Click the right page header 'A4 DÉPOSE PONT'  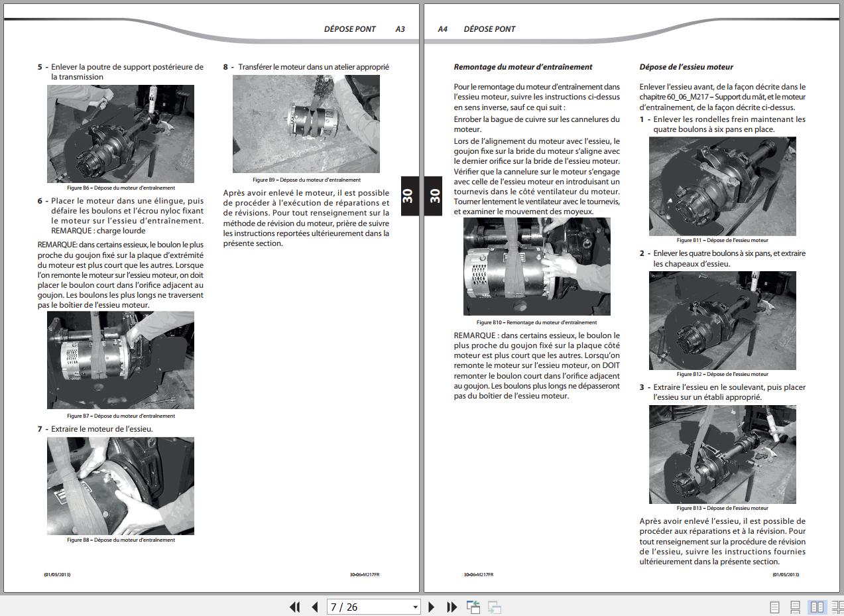pyautogui.click(x=477, y=29)
